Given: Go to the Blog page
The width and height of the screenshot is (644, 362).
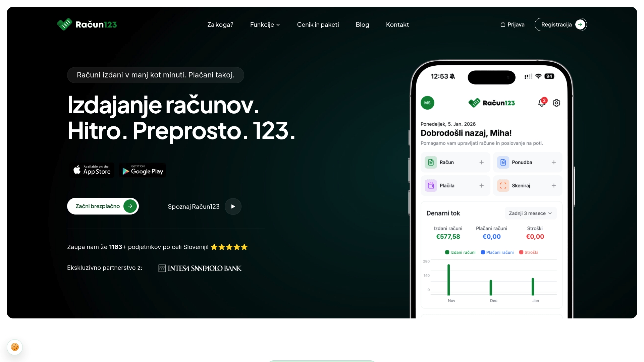Looking at the screenshot, I should 362,24.
